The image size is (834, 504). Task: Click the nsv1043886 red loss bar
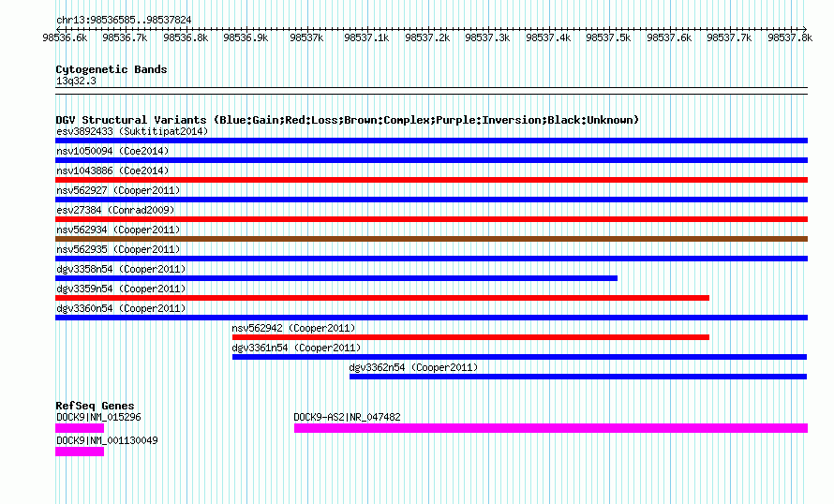[x=431, y=180]
